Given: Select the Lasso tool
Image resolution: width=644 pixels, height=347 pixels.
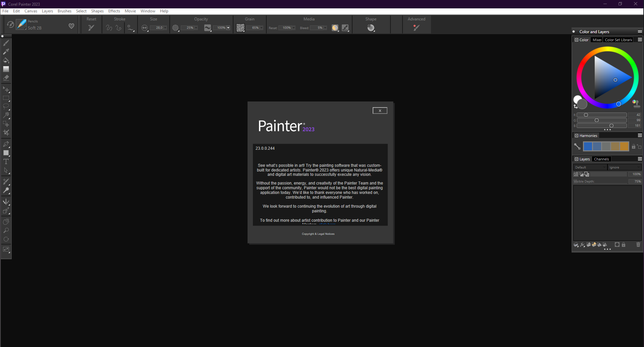Looking at the screenshot, I should tap(6, 107).
